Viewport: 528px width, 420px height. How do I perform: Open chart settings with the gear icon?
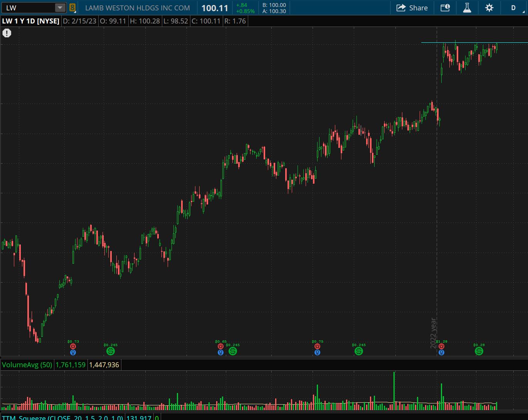(x=489, y=8)
